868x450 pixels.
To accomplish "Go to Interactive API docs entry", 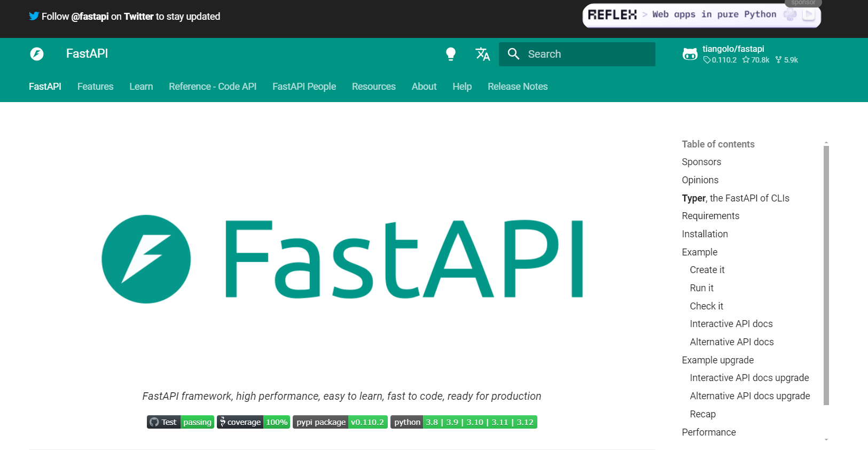I will 731,324.
